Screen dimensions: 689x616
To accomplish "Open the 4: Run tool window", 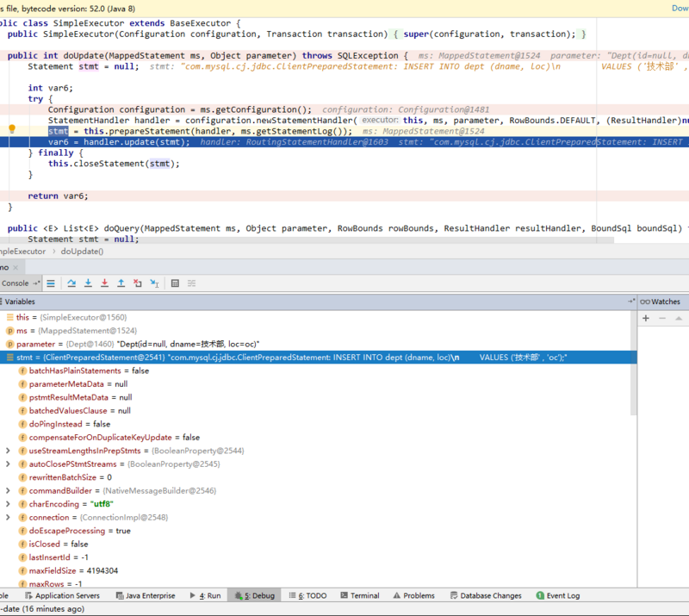I will coord(205,595).
